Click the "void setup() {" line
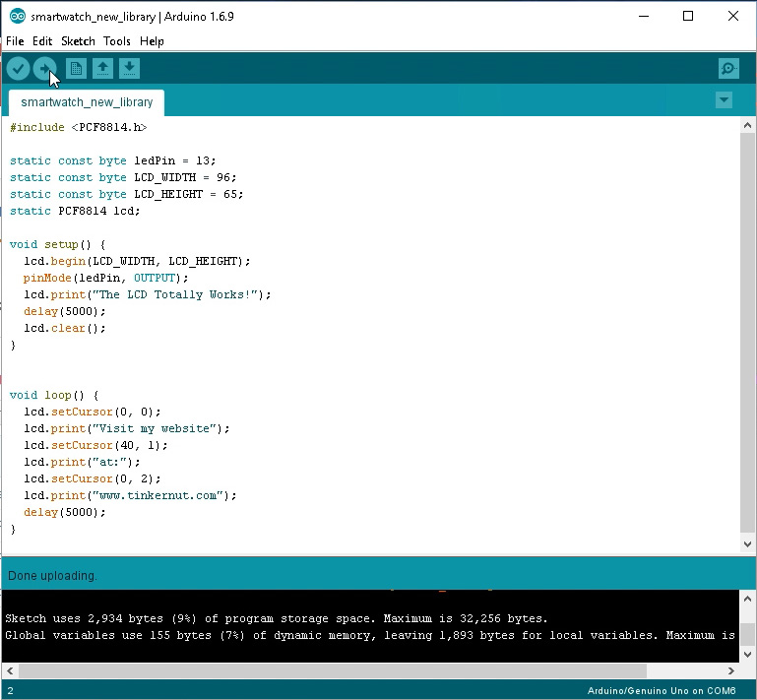Image resolution: width=757 pixels, height=700 pixels. coord(57,244)
